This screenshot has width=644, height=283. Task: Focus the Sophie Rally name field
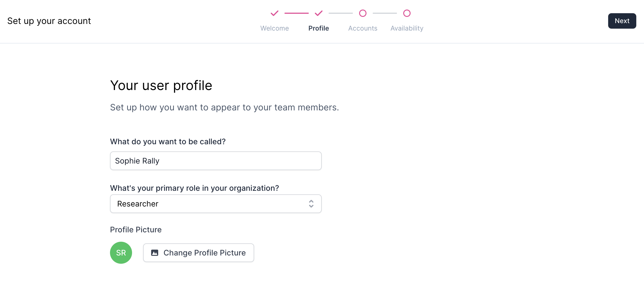(x=216, y=161)
